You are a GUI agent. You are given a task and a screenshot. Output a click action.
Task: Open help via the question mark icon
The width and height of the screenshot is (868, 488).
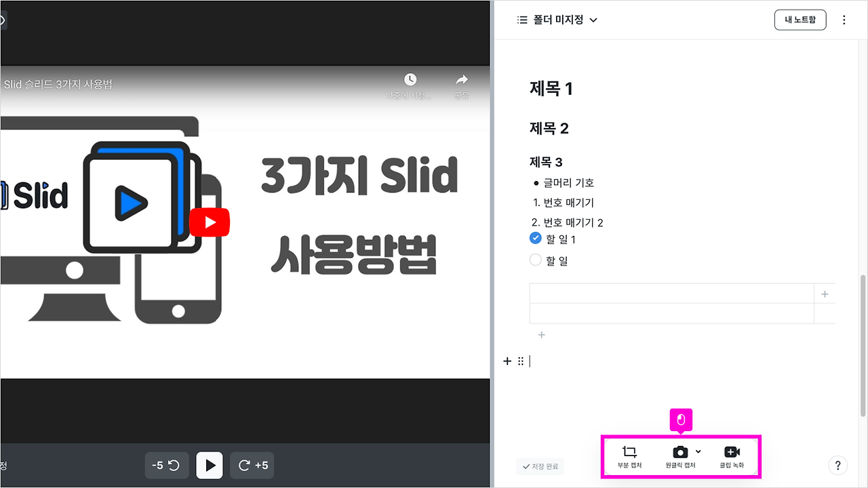point(838,466)
